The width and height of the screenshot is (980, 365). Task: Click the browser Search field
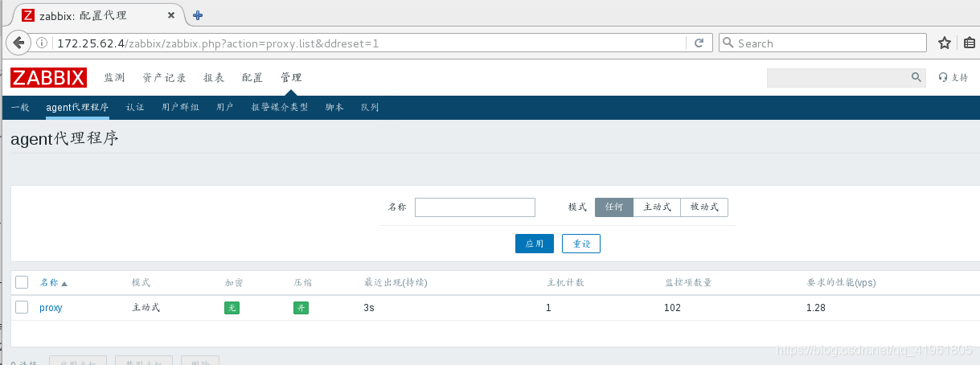point(822,43)
